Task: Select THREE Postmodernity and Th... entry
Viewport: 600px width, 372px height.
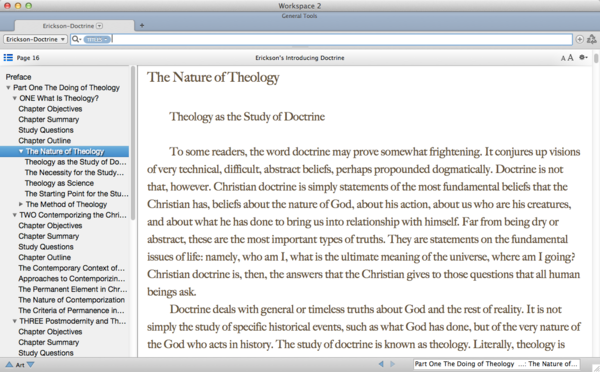Action: [73, 321]
